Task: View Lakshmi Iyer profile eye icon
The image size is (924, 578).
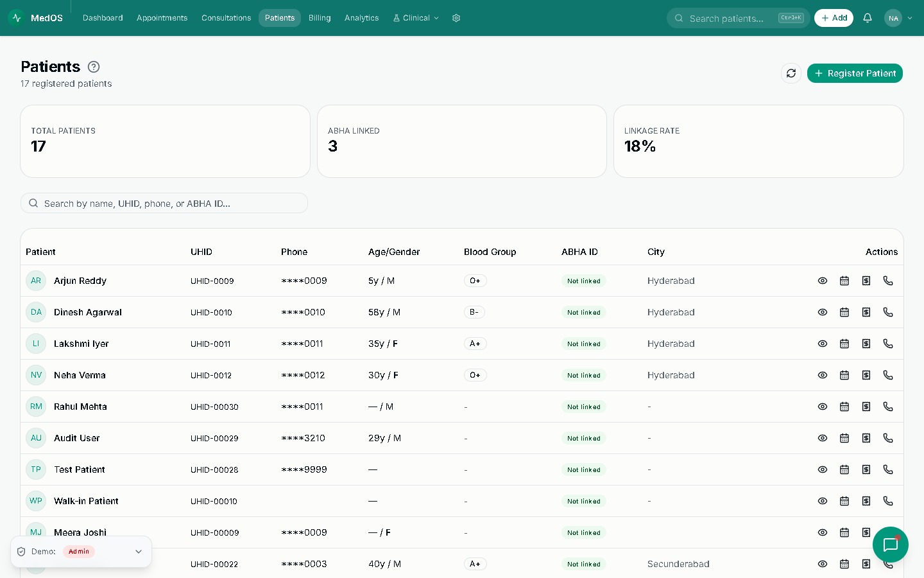Action: click(x=823, y=344)
